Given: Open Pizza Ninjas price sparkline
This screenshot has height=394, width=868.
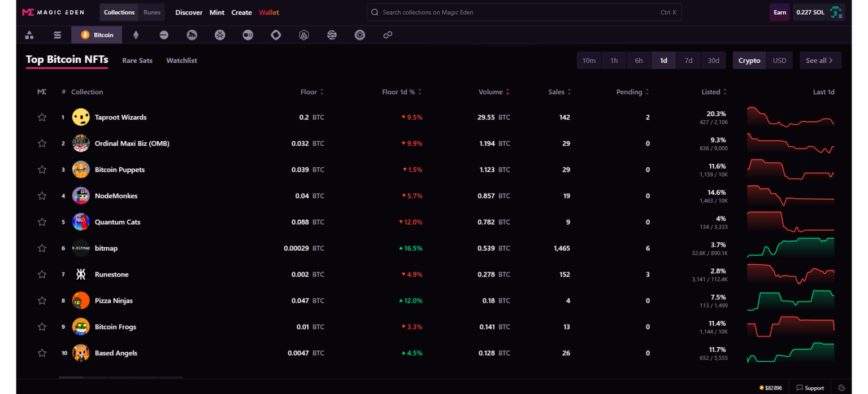Looking at the screenshot, I should tap(791, 300).
